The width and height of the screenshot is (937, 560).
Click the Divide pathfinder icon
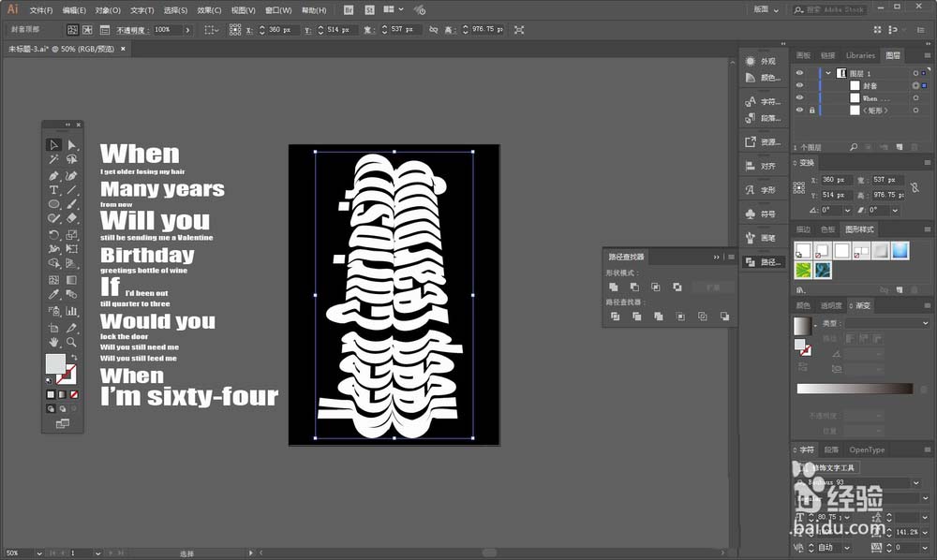615,317
